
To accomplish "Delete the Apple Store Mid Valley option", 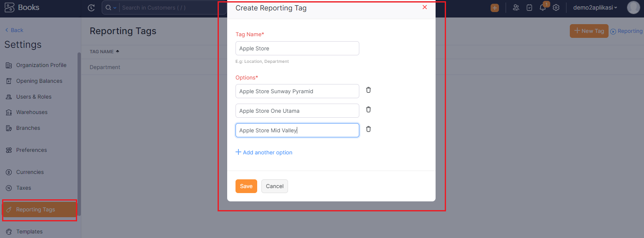I will [x=368, y=129].
